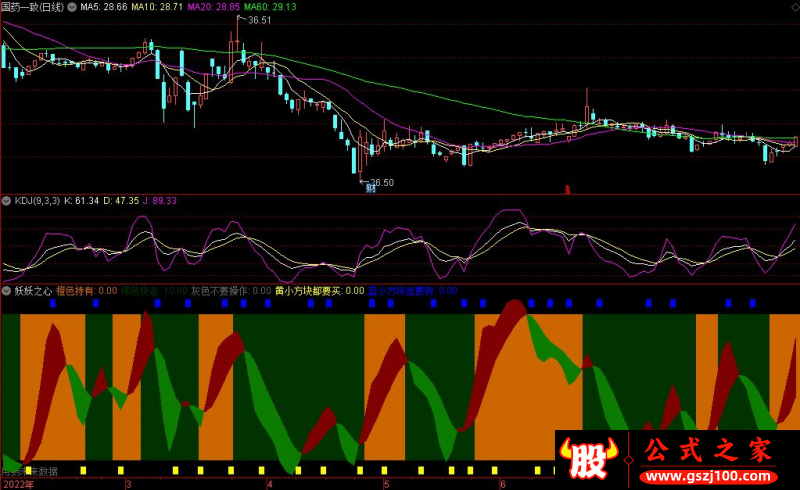Click the MA60: 29.13 label
The height and width of the screenshot is (490, 800).
click(270, 7)
